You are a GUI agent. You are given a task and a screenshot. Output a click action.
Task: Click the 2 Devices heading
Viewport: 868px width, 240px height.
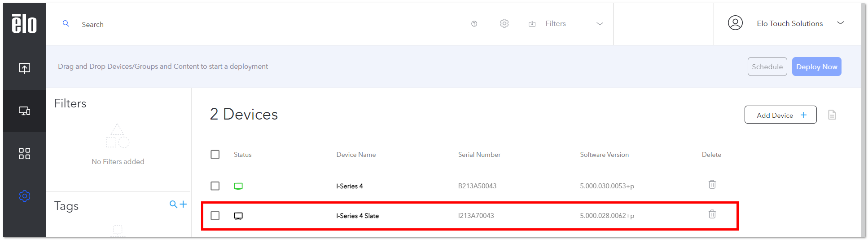coord(244,114)
